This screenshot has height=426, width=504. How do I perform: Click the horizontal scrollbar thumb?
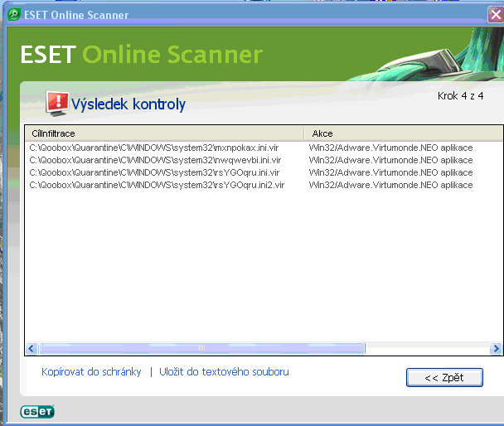click(202, 348)
